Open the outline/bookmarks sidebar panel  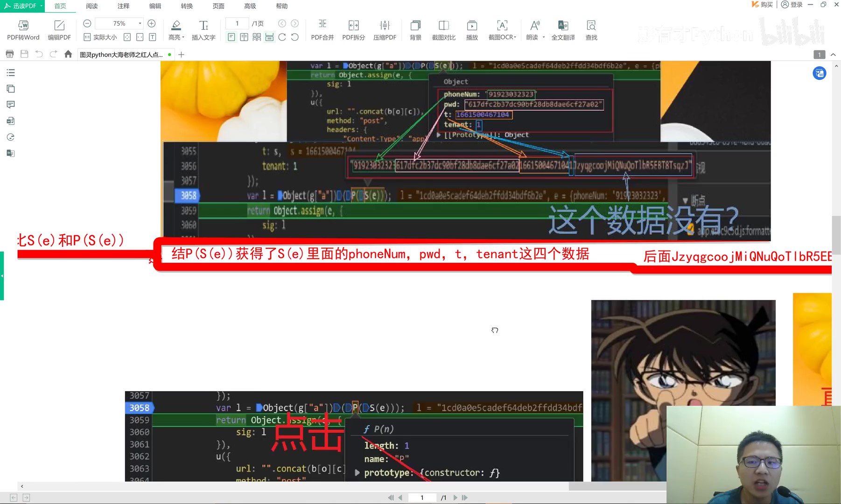tap(11, 73)
